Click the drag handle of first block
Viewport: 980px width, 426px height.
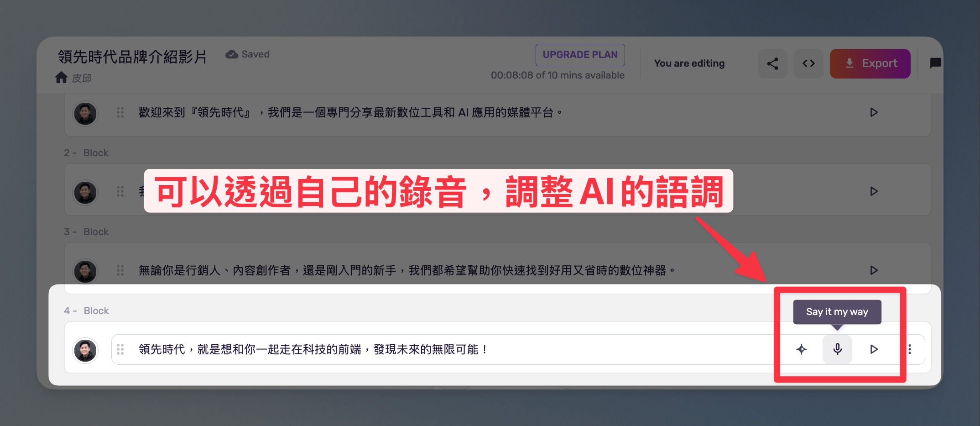pyautogui.click(x=120, y=112)
